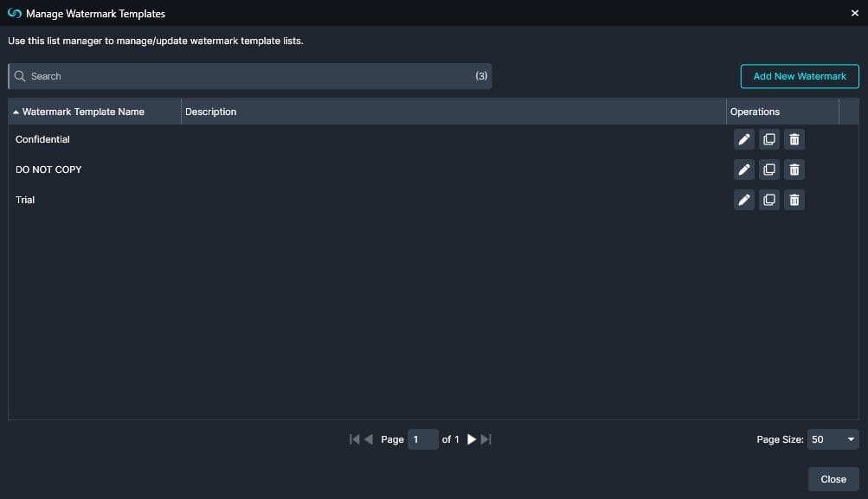Delete the Confidential watermark
This screenshot has height=499, width=868.
coord(794,138)
